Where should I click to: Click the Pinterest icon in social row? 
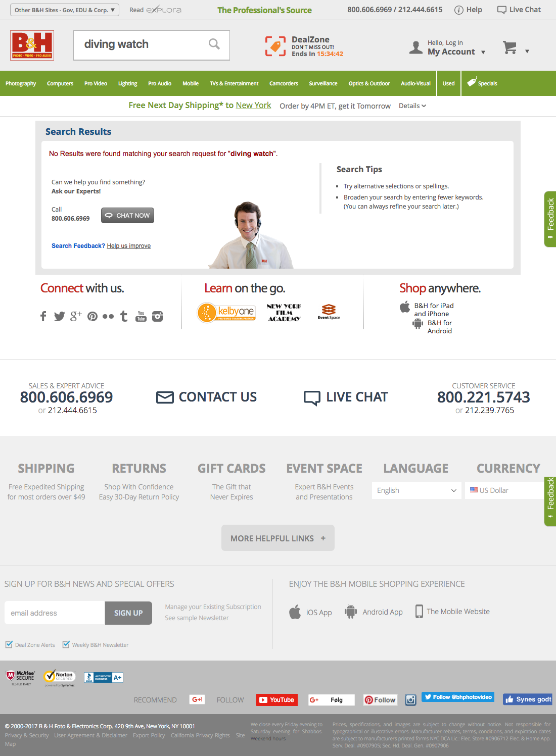coord(92,317)
